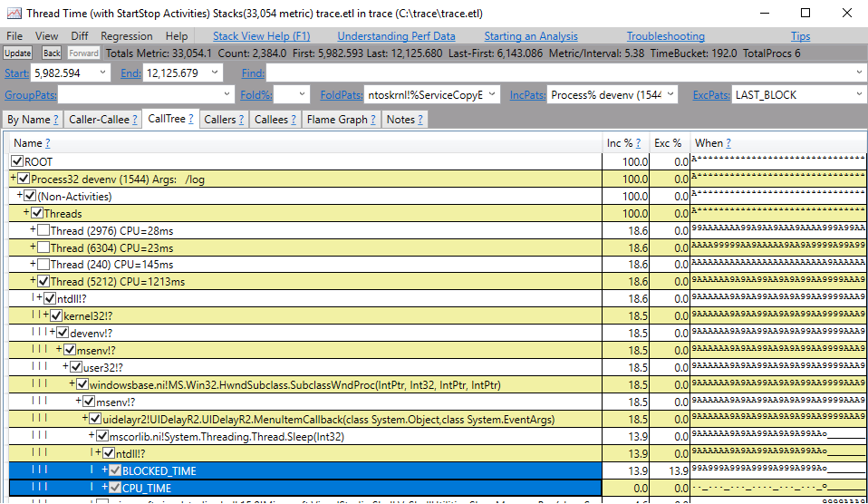This screenshot has width=868, height=504.
Task: Open Starting an Analysis link
Action: tap(531, 36)
